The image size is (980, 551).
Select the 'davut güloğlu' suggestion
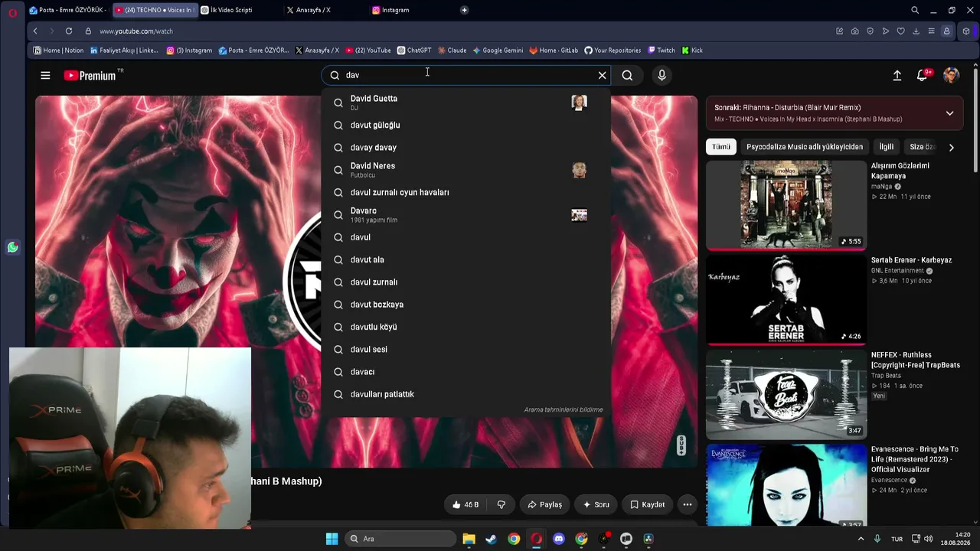[x=465, y=125]
